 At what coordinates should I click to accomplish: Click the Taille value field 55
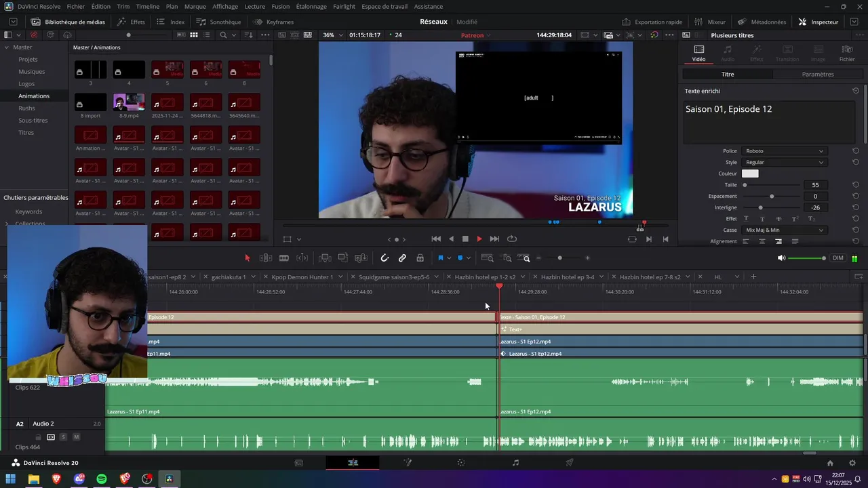coord(815,185)
